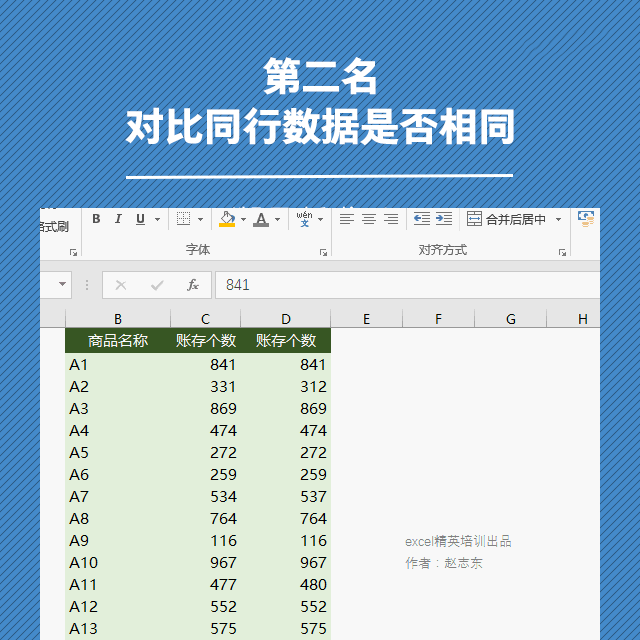Select column D cell in row A6

click(x=286, y=475)
